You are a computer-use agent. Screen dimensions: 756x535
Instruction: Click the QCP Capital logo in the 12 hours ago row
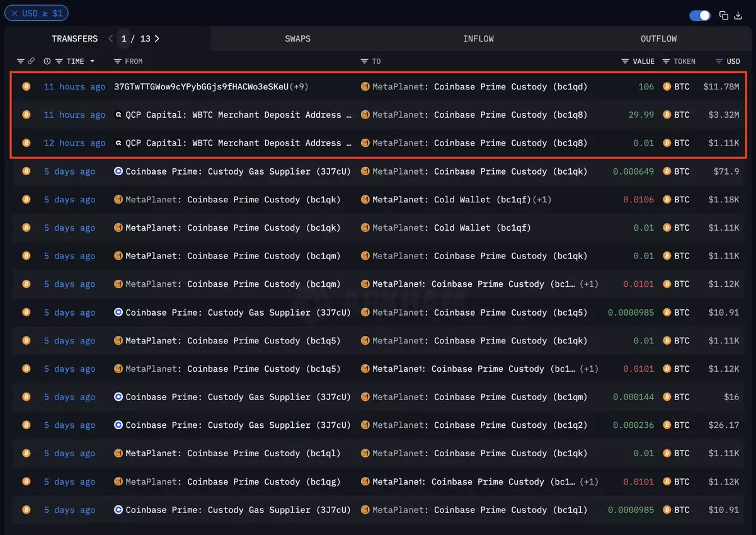coord(118,143)
